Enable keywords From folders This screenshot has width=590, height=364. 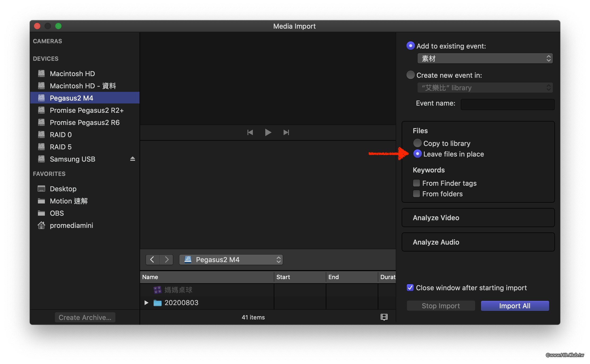417,194
